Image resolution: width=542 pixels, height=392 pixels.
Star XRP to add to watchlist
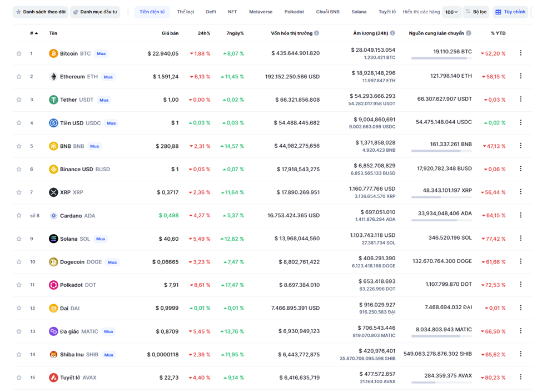pos(19,192)
